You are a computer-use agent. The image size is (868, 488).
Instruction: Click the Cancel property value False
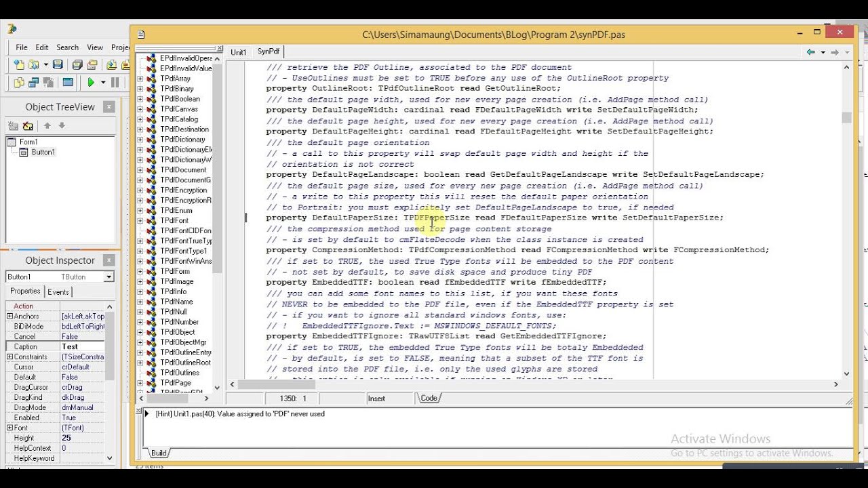click(x=83, y=336)
